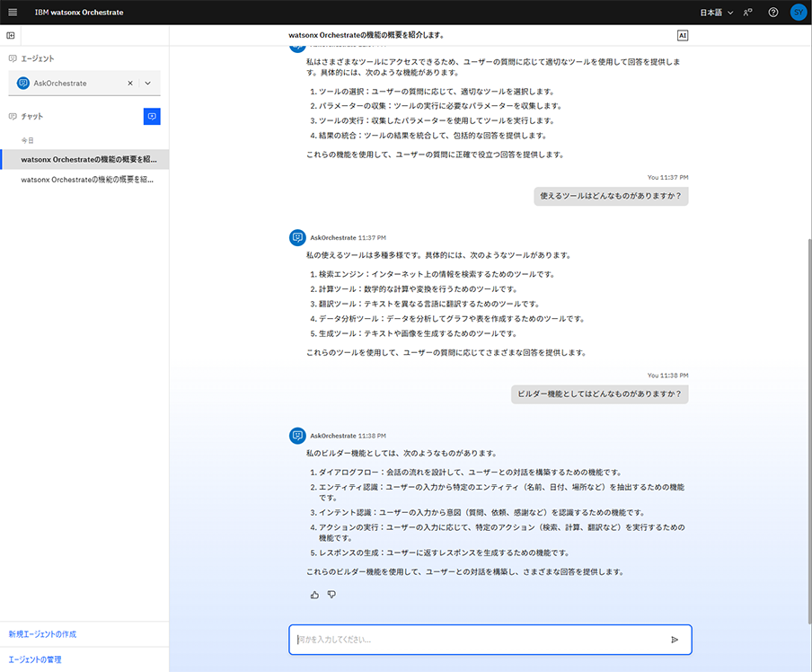Open the help question mark icon

773,13
